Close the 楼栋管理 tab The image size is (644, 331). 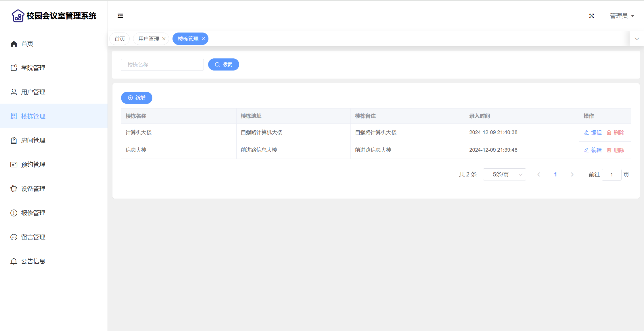click(x=203, y=39)
